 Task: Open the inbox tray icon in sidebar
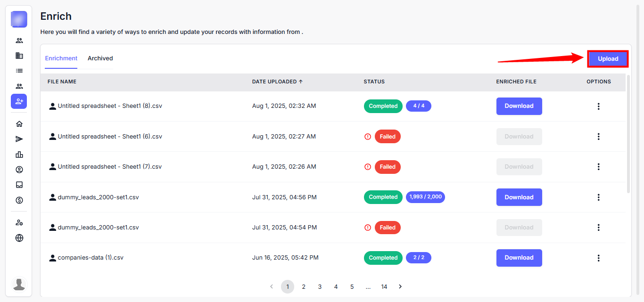click(x=19, y=185)
